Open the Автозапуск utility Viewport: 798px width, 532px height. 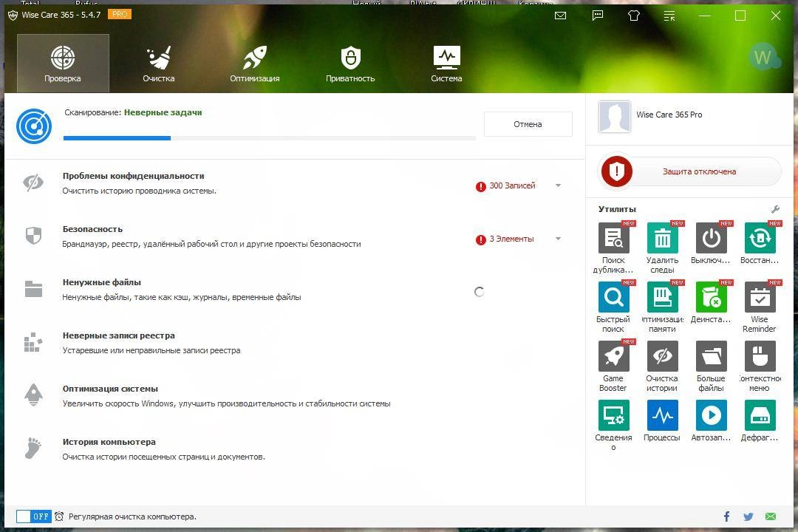711,415
